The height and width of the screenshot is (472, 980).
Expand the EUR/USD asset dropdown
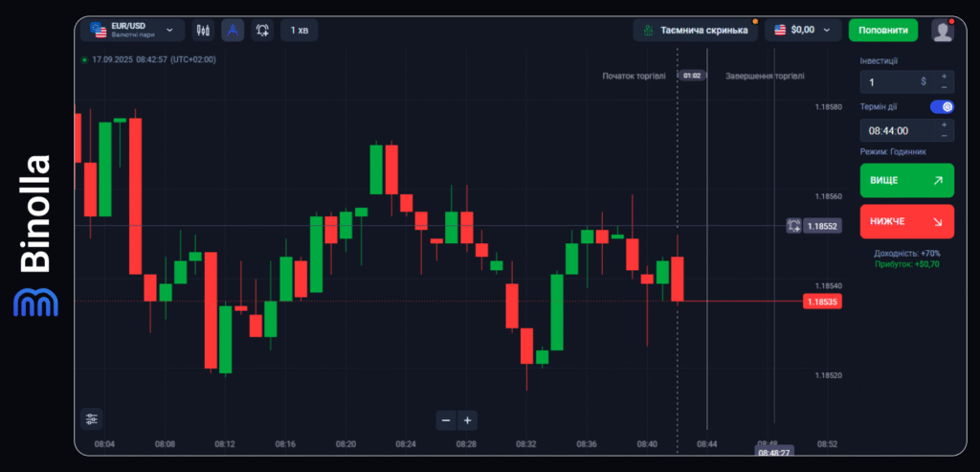[133, 31]
